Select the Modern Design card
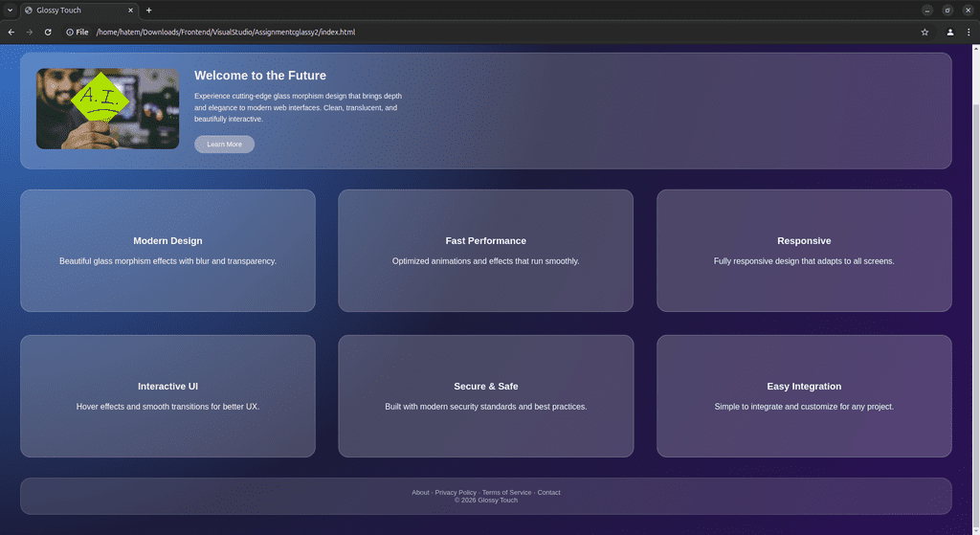 (167, 250)
